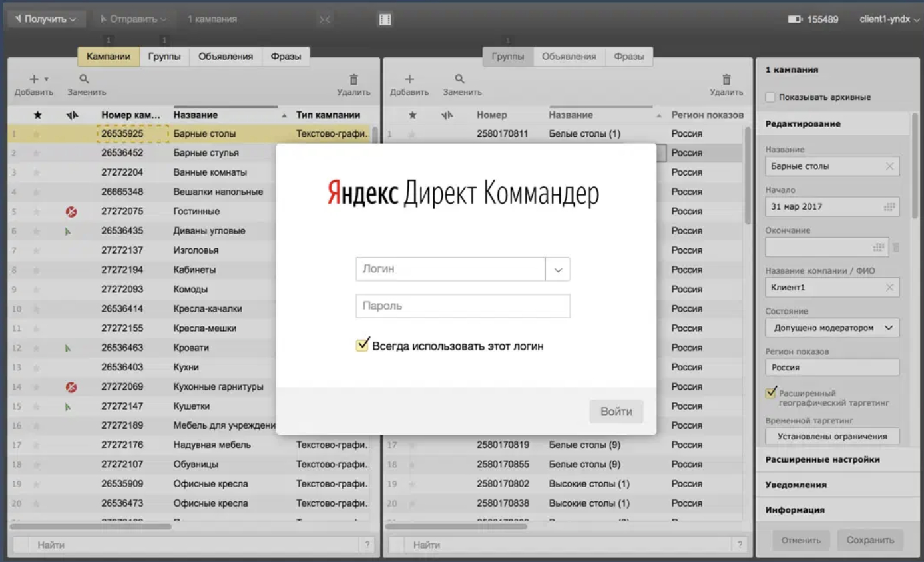The width and height of the screenshot is (924, 562).
Task: Click the trash Удалить icon in groups panel
Action: (726, 79)
